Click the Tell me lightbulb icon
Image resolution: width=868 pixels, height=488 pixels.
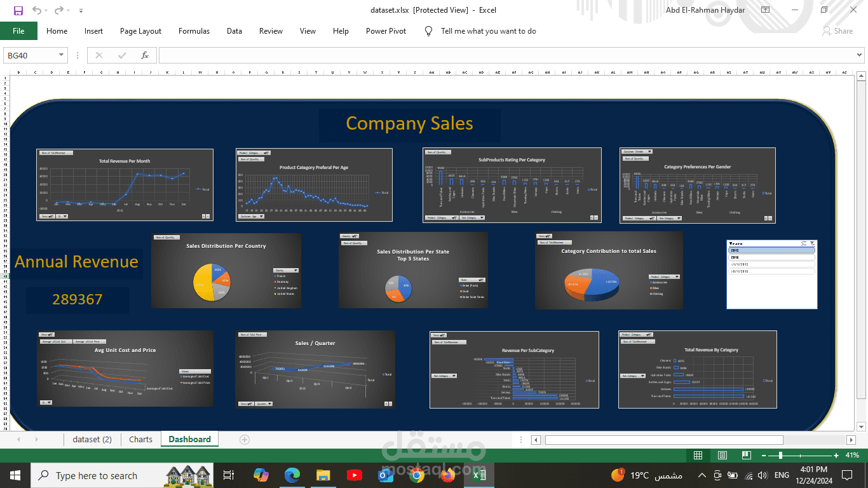coord(429,31)
